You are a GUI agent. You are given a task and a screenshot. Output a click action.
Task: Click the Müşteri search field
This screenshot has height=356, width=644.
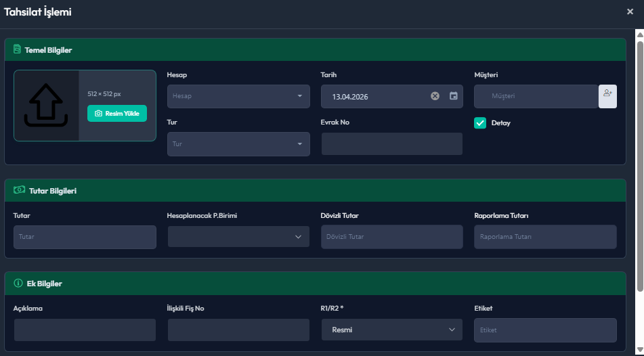pos(536,96)
